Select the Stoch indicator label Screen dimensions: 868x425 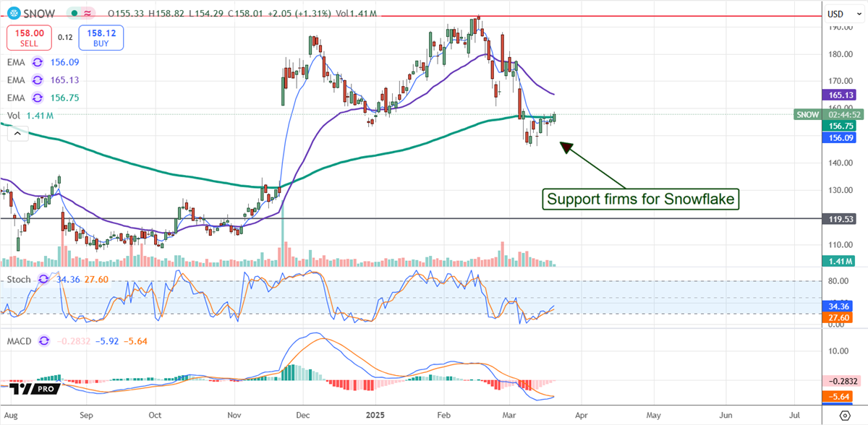pyautogui.click(x=20, y=279)
